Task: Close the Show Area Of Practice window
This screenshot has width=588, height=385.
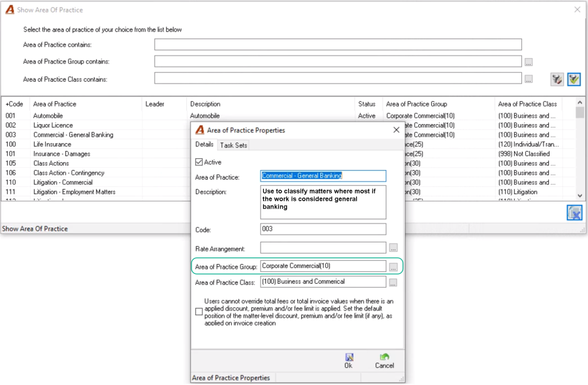Action: coord(578,10)
